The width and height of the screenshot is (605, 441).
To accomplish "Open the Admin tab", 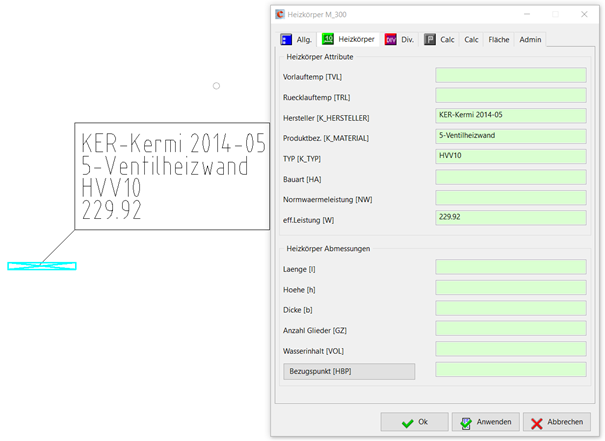I will [530, 40].
